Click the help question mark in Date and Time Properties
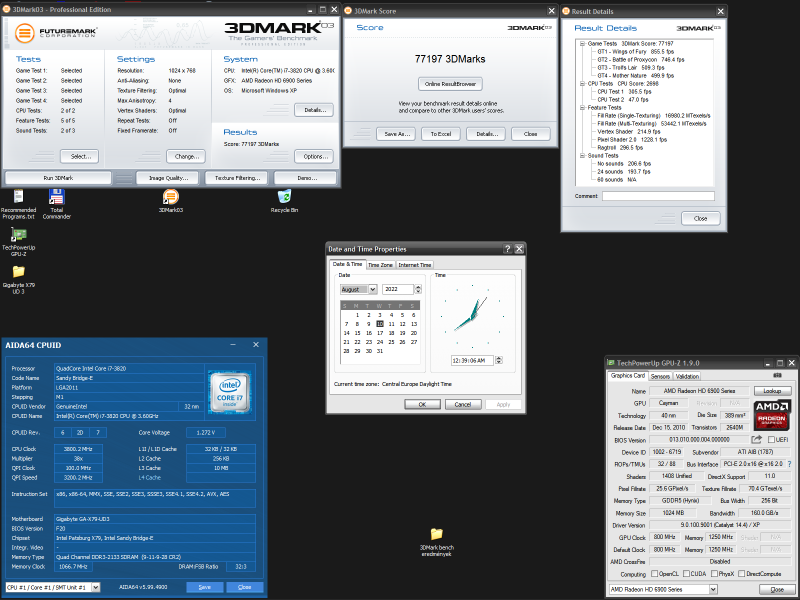 click(x=507, y=249)
